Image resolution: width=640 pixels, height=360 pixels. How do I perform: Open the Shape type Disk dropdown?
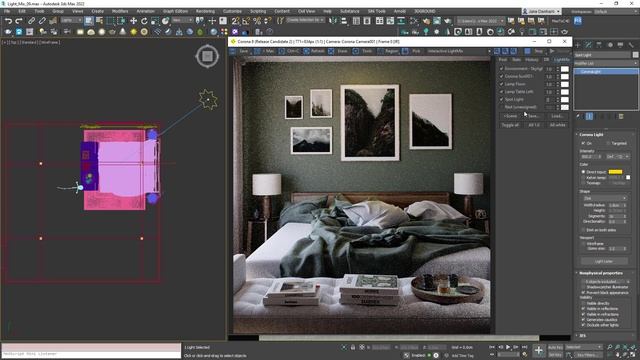pyautogui.click(x=605, y=198)
